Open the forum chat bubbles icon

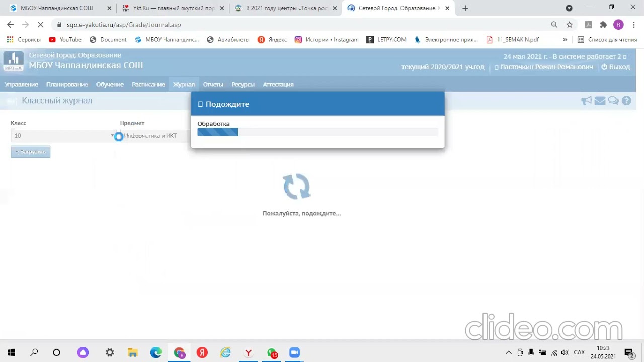(613, 101)
